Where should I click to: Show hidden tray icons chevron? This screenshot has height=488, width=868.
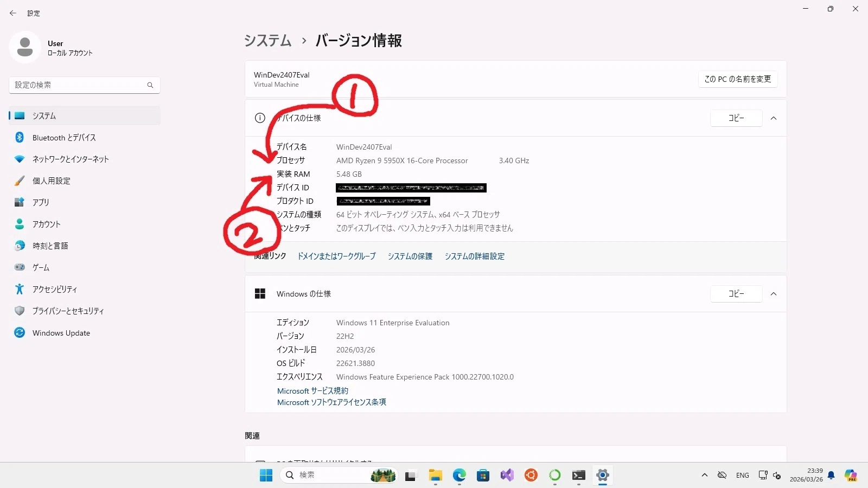704,475
